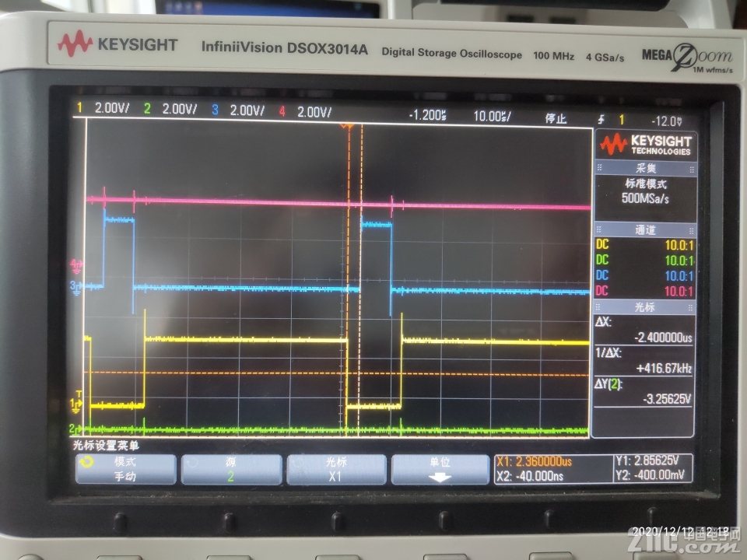The image size is (747, 560).
Task: Click the Y2: -400.00mV cursor readout
Action: (x=650, y=474)
